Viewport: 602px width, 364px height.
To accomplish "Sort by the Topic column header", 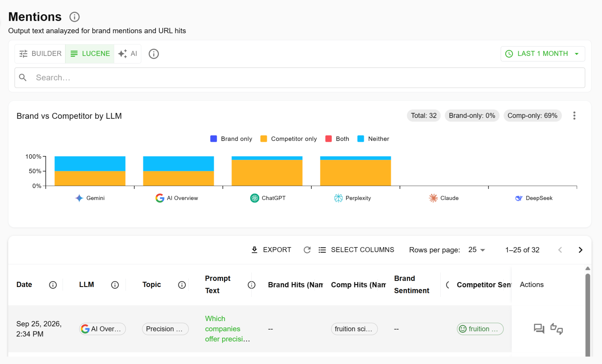I will click(x=152, y=284).
